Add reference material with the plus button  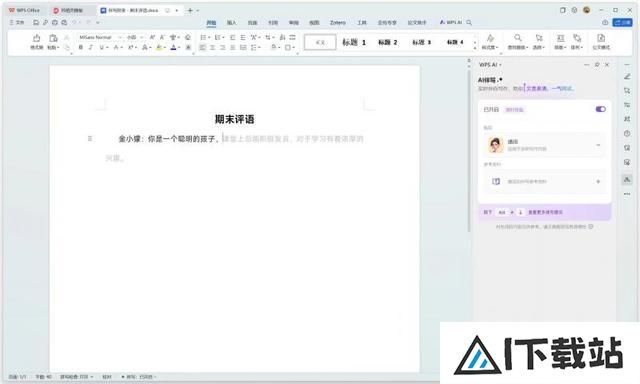tap(598, 181)
